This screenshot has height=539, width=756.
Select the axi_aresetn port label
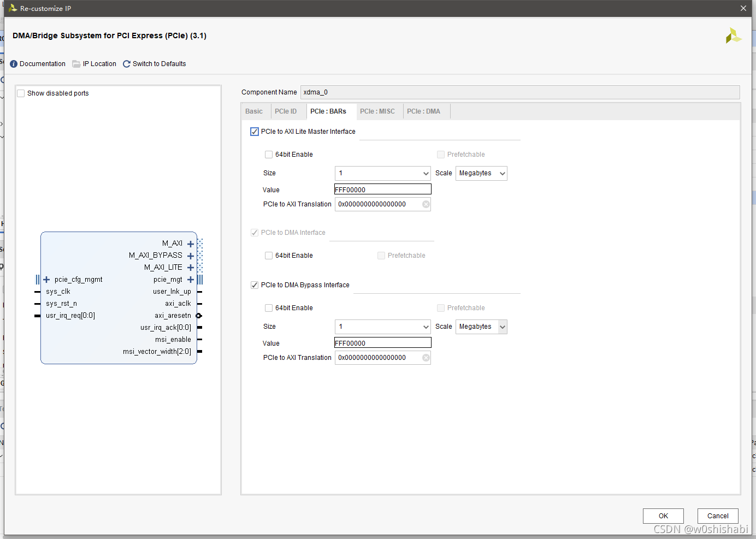[x=173, y=316]
